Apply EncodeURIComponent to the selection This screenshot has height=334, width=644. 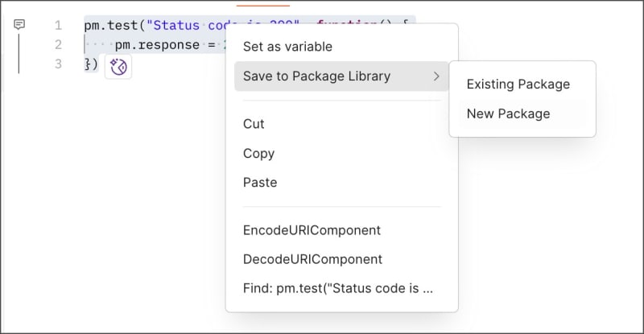(x=312, y=230)
